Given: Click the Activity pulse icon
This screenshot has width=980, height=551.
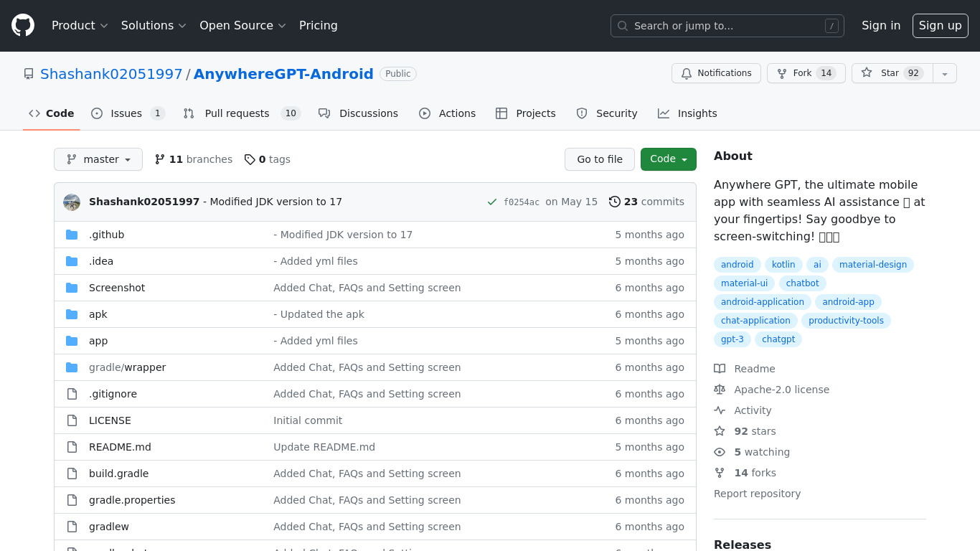Looking at the screenshot, I should coord(720,410).
